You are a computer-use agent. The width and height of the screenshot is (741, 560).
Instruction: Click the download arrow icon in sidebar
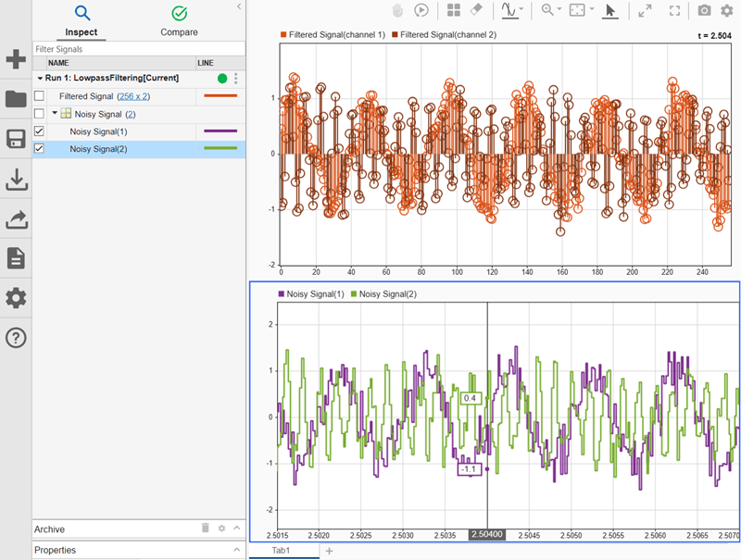click(x=16, y=180)
